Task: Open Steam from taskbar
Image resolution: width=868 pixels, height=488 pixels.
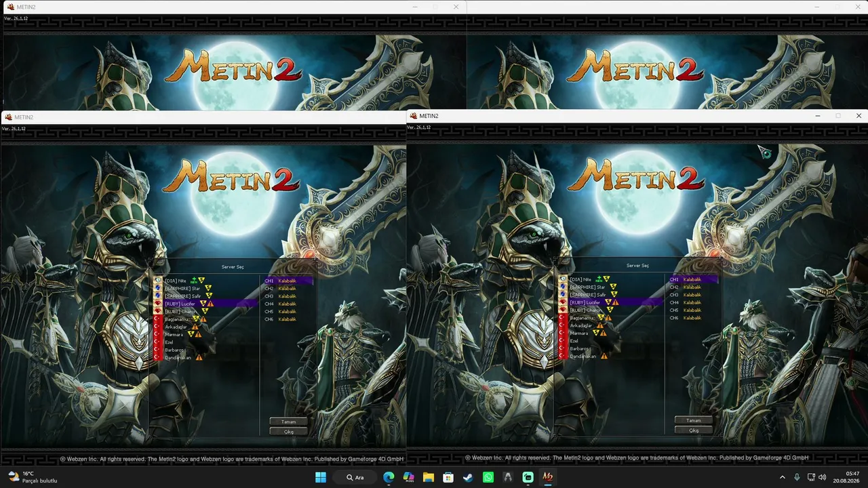Action: (468, 477)
